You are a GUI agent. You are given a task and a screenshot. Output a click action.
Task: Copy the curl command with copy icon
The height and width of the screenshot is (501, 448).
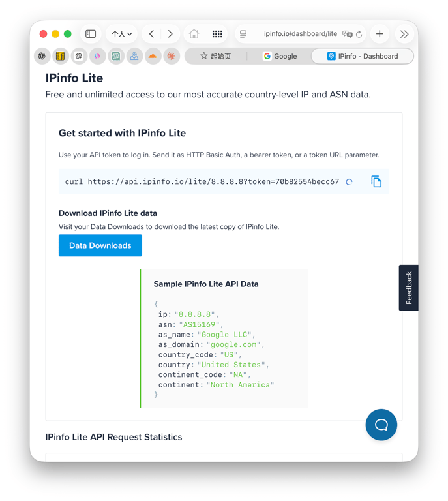pos(376,181)
